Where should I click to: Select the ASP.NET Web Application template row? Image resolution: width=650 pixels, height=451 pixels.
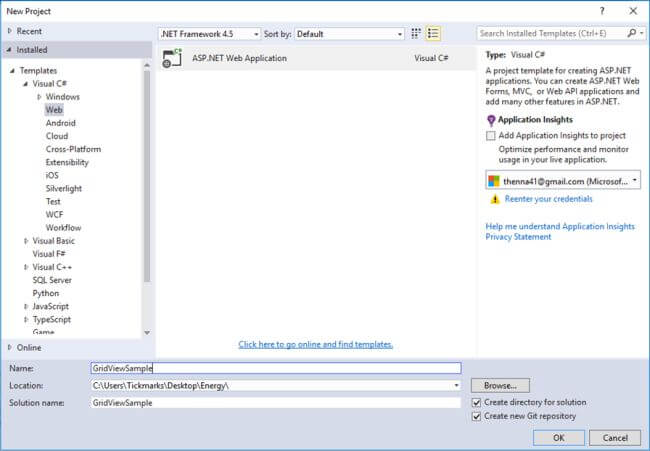(316, 58)
